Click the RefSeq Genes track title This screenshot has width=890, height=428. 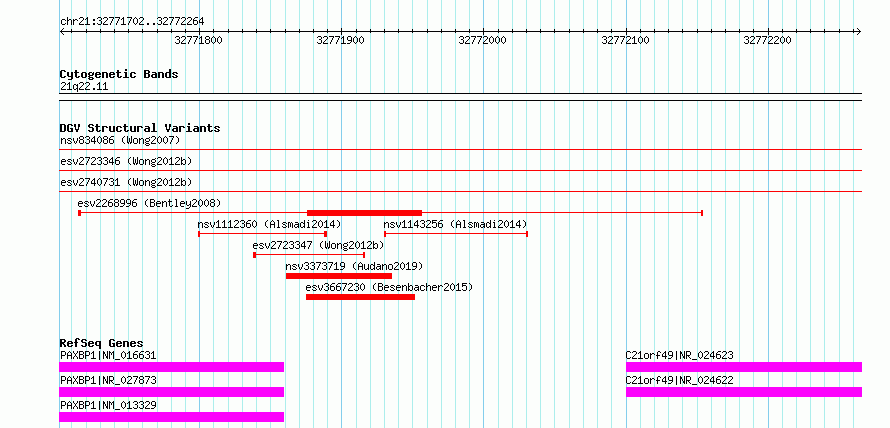coord(101,343)
